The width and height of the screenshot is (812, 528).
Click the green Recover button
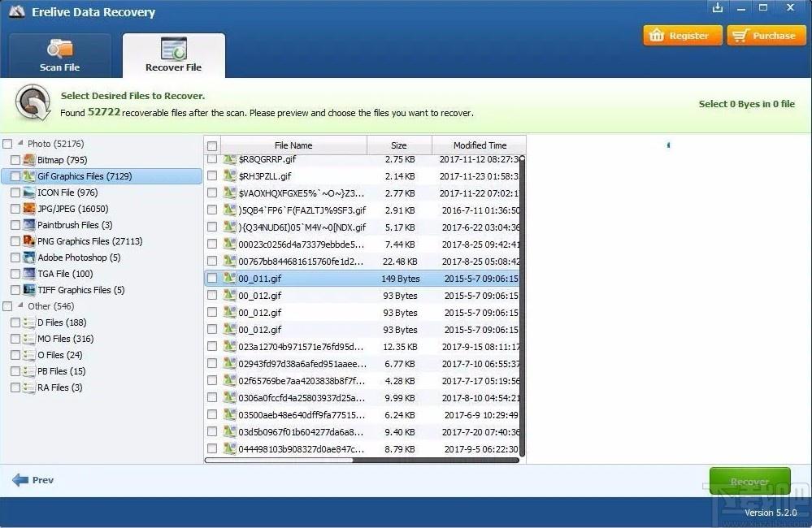(x=750, y=482)
